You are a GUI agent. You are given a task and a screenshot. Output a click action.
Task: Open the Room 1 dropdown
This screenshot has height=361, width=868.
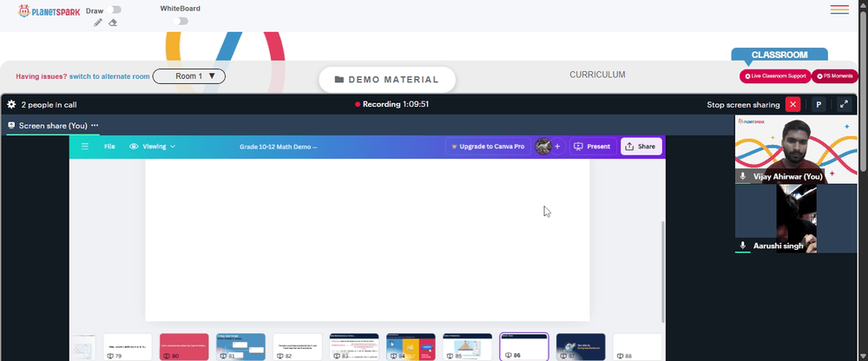pyautogui.click(x=188, y=76)
